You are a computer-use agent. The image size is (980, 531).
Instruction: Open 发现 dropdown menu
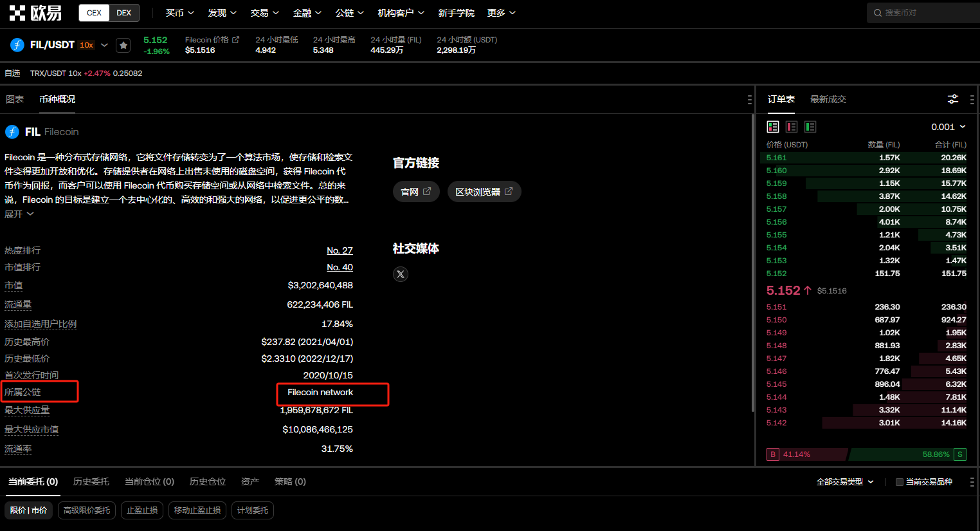222,13
